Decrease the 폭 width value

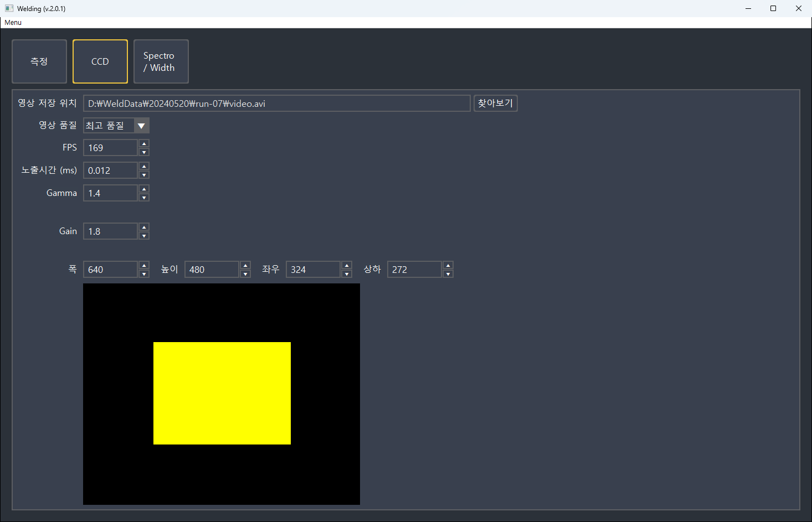[144, 274]
